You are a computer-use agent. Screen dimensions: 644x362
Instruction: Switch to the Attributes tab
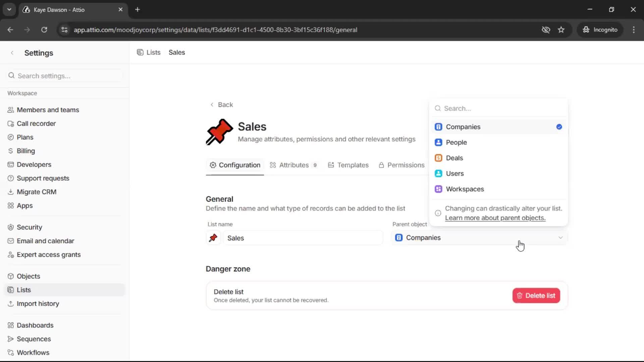coord(294,165)
